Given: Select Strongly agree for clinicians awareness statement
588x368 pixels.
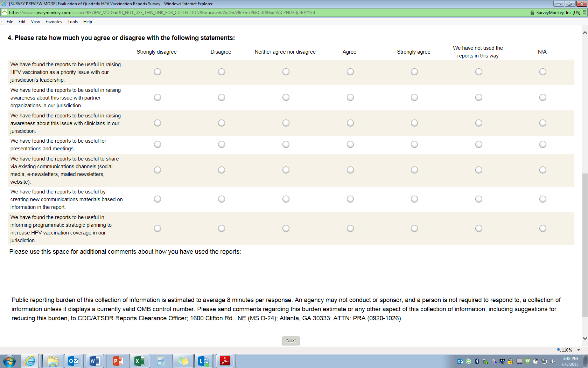Looking at the screenshot, I should pyautogui.click(x=414, y=123).
